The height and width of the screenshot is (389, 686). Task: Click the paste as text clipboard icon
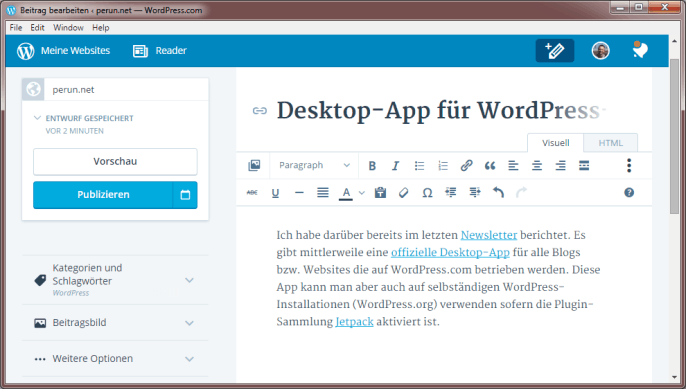pyautogui.click(x=380, y=193)
